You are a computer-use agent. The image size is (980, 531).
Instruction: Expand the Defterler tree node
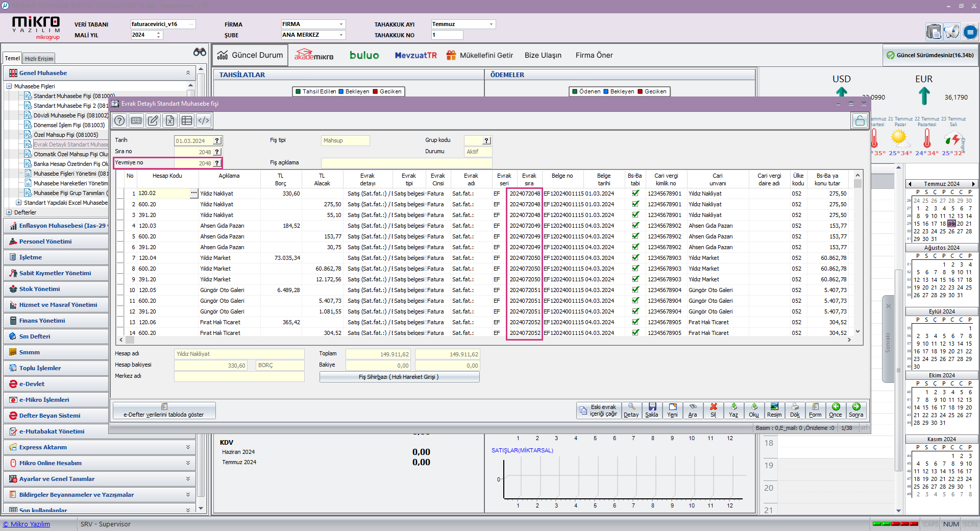9,212
